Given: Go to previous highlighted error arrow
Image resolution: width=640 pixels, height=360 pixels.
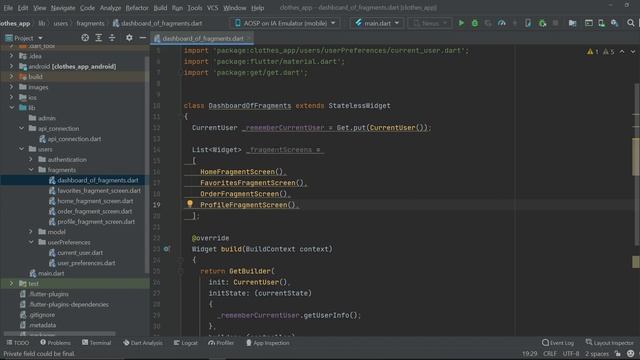Looking at the screenshot, I should click(x=622, y=52).
